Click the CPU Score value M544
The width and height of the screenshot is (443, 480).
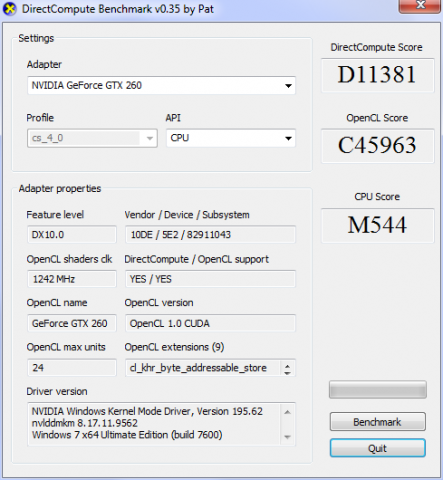click(x=377, y=225)
